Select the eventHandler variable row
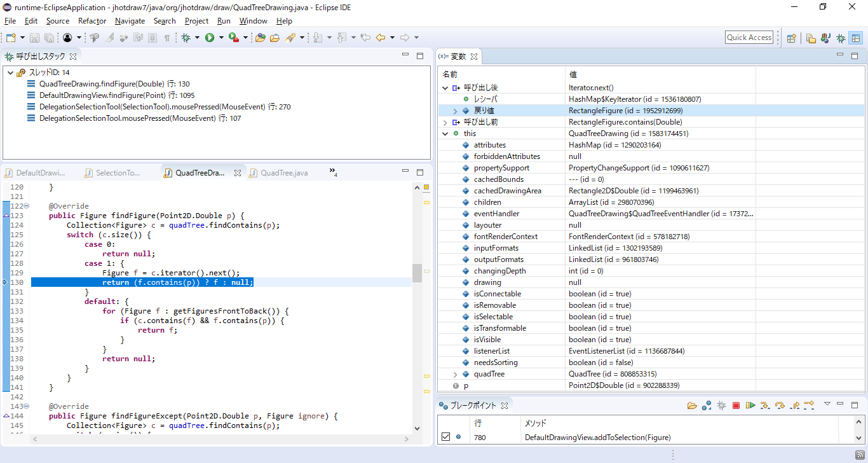Screen dimensions: 868x463 point(651,214)
